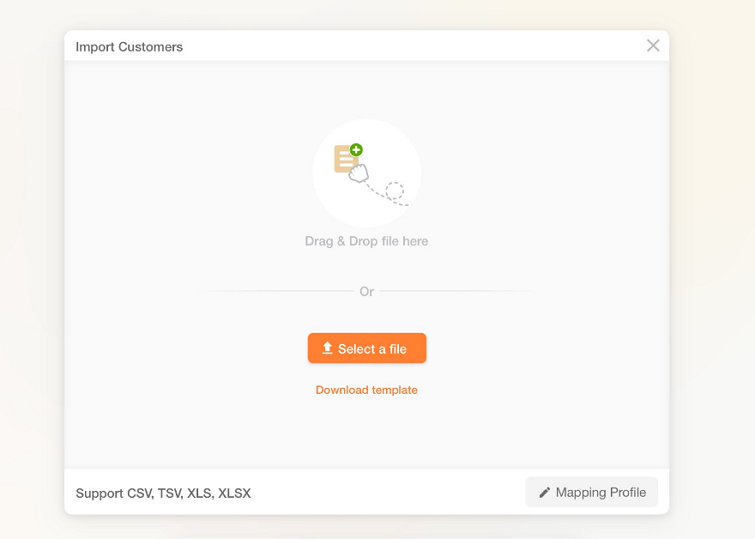
Task: Click the empty grey area below Download template
Action: (x=366, y=435)
